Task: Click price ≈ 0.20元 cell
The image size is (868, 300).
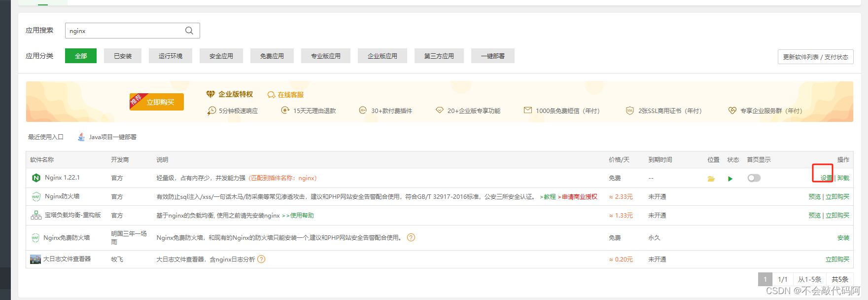Action: tap(621, 260)
